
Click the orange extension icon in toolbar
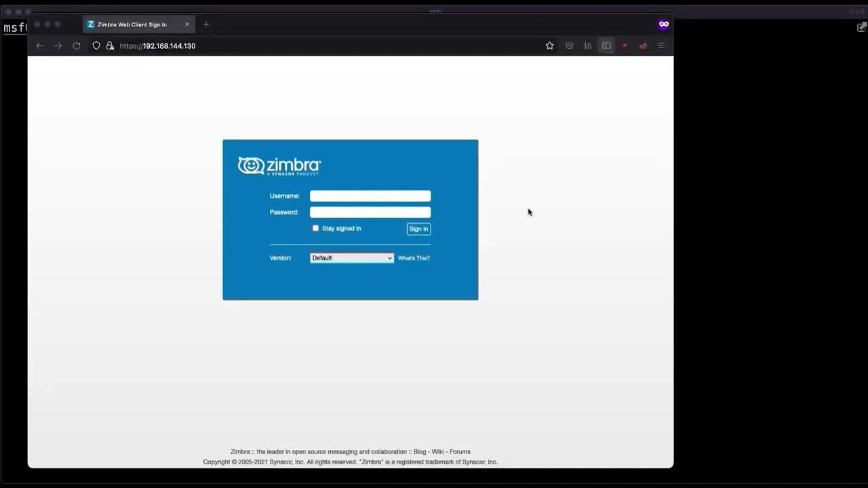(x=643, y=45)
